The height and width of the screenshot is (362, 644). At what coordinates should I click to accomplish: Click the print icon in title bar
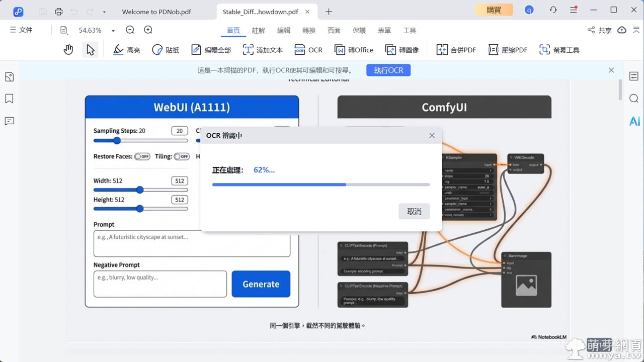59,12
